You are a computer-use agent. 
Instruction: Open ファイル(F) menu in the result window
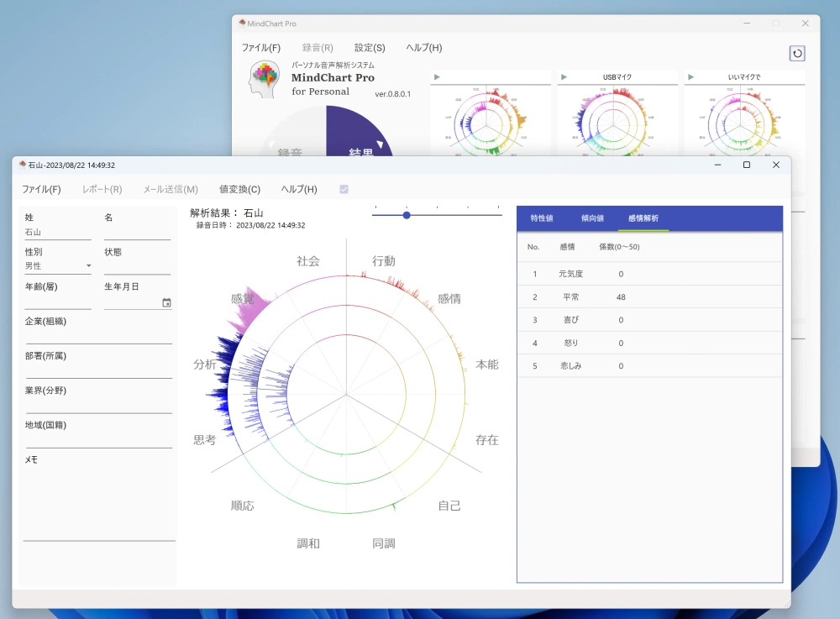[41, 190]
